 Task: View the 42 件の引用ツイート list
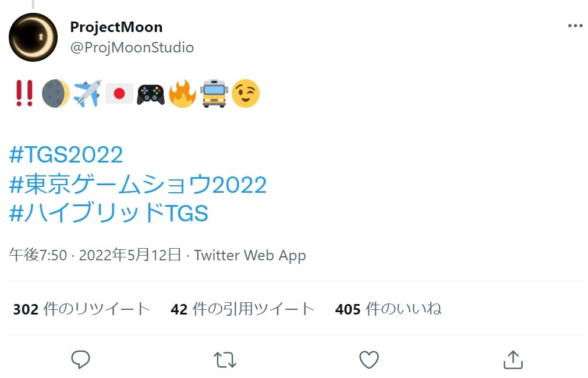coord(242,309)
